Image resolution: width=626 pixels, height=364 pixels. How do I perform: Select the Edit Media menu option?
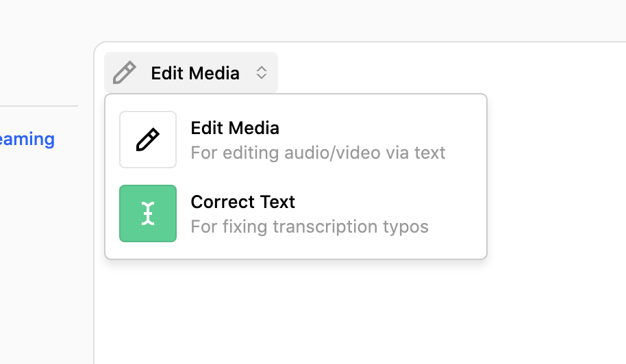coord(295,140)
